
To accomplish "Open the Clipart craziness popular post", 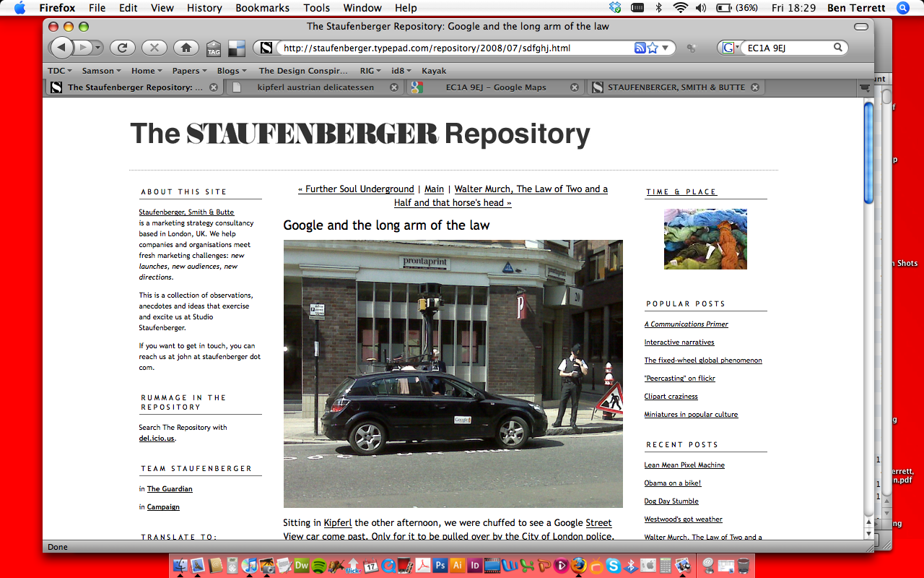I will point(671,397).
